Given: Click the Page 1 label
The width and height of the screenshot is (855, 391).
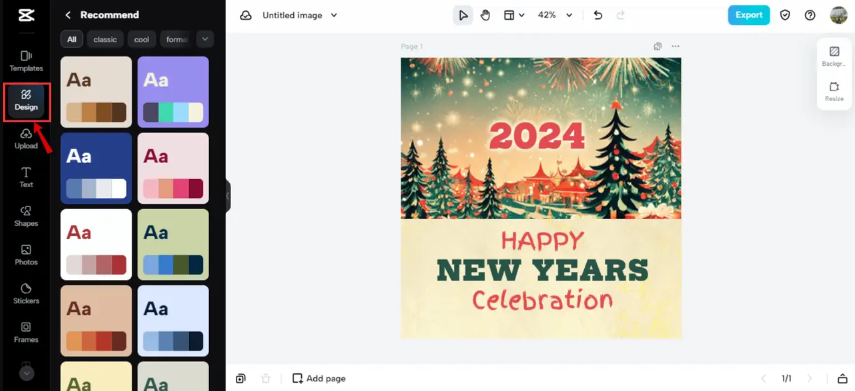Looking at the screenshot, I should pyautogui.click(x=412, y=46).
